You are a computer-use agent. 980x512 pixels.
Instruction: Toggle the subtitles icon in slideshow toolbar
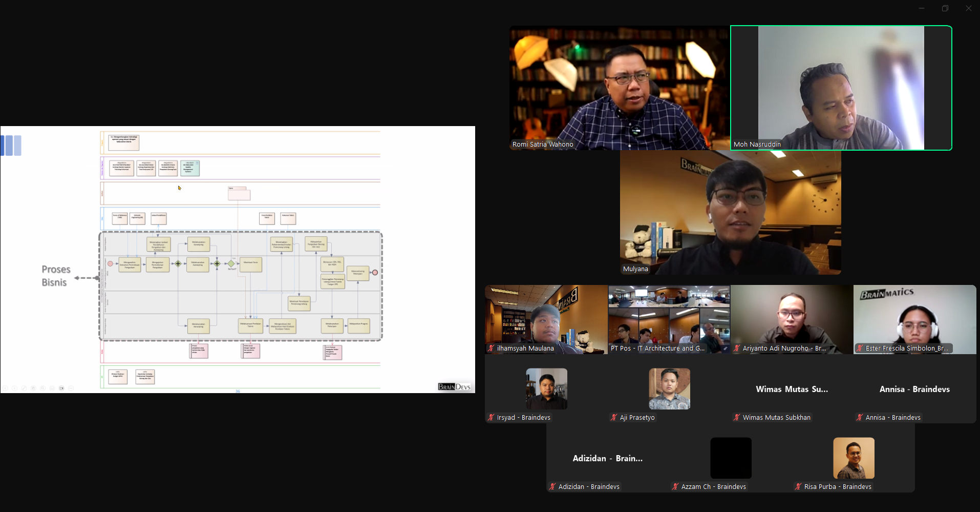click(x=52, y=388)
